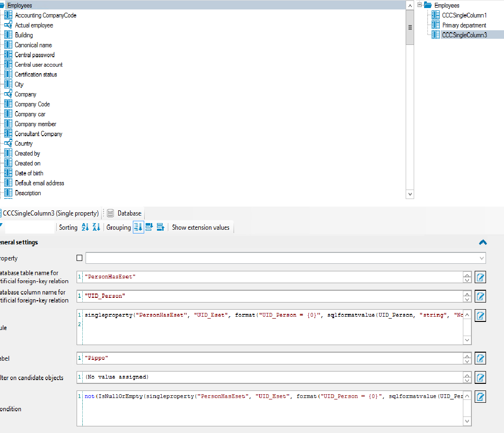Screen dimensions: 504x433
Task: Select Company member column
Action: pos(35,124)
